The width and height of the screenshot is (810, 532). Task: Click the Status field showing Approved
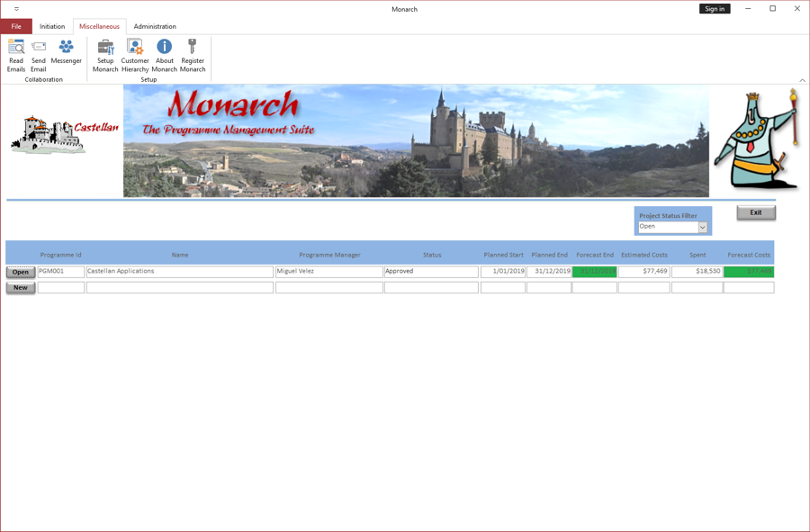(431, 272)
